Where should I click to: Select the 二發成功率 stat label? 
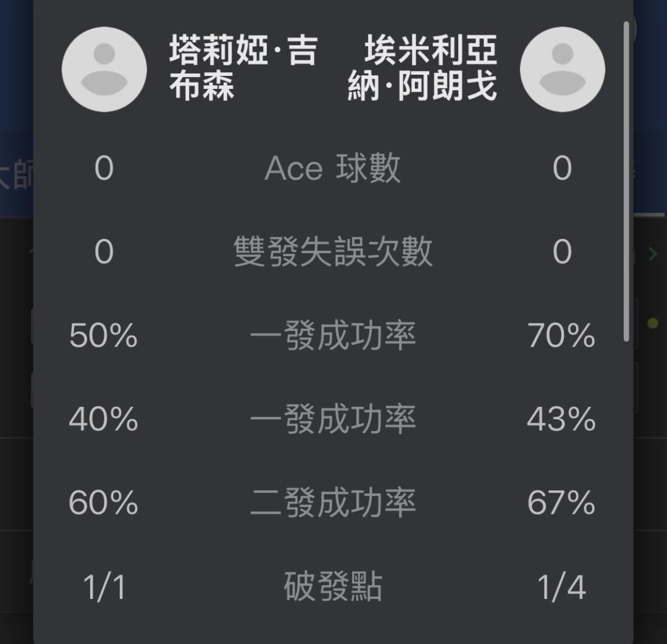(333, 503)
